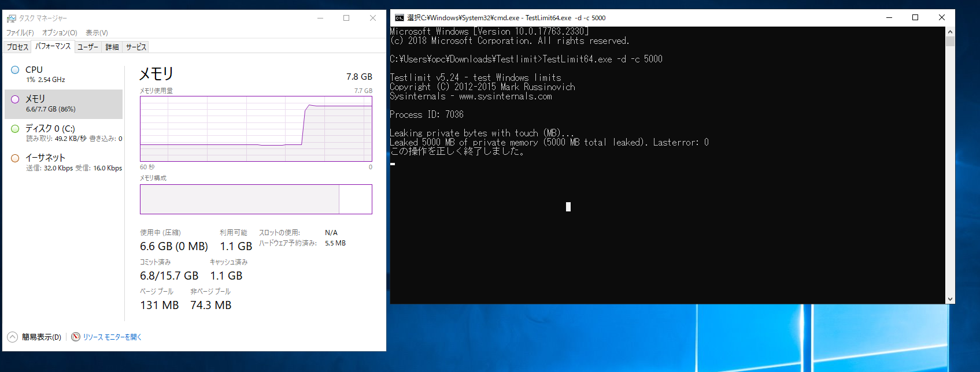Select the CPU performance item
The image size is (980, 372).
click(x=64, y=75)
